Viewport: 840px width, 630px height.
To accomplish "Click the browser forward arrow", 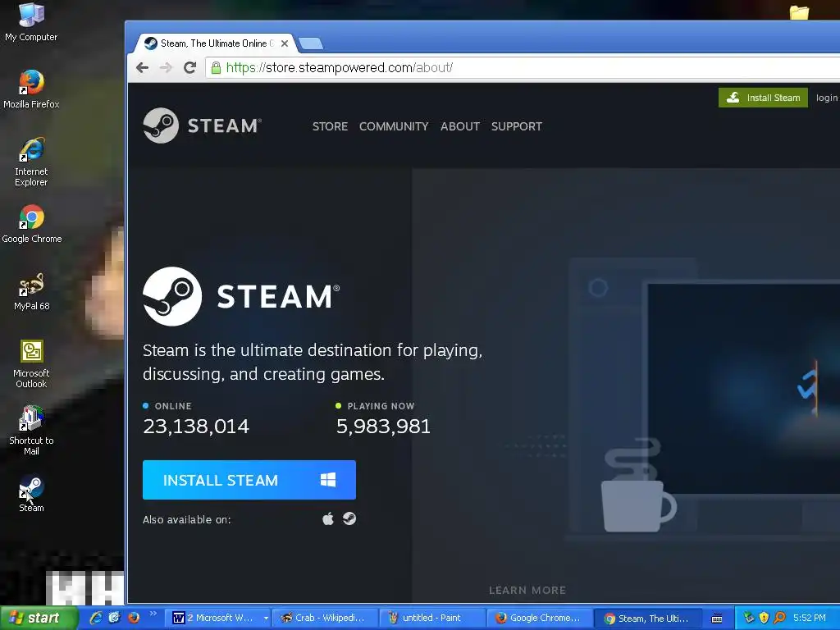I will click(x=166, y=67).
